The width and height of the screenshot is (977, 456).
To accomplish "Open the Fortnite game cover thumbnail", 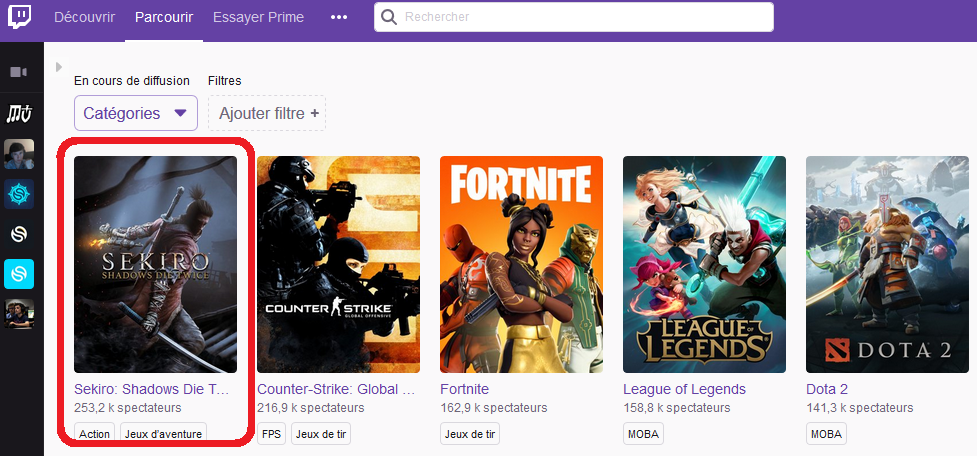I will pos(521,264).
